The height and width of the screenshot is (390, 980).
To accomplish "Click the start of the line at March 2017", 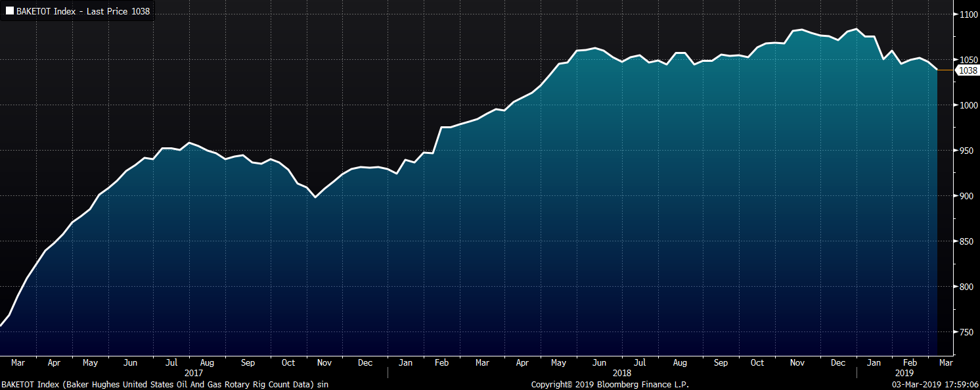I will 1,326.
